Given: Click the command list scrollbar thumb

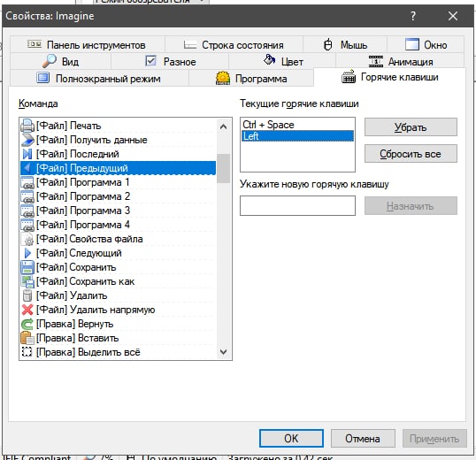Looking at the screenshot, I should [224, 168].
